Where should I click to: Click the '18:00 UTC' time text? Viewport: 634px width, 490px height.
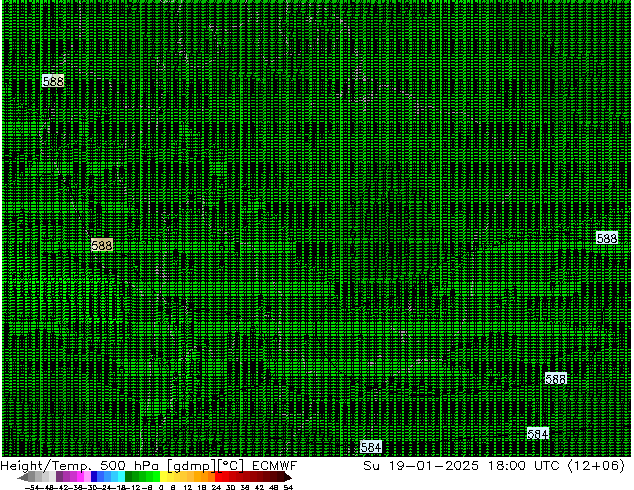click(x=524, y=466)
